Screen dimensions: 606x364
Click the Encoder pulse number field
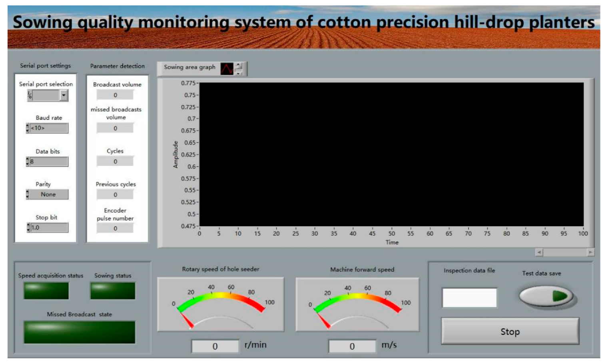pos(115,229)
